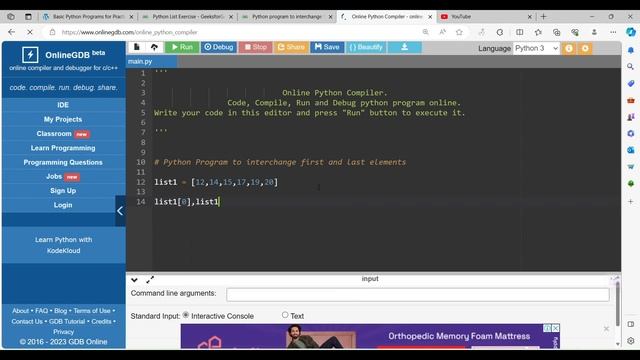Image resolution: width=640 pixels, height=360 pixels.
Task: Click the upload file icon in toolbar
Action: [x=154, y=47]
